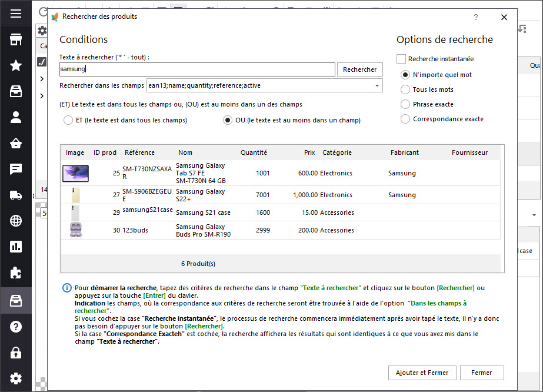543x392 pixels.
Task: Open the hamburger menu in the sidebar
Action: 16,14
